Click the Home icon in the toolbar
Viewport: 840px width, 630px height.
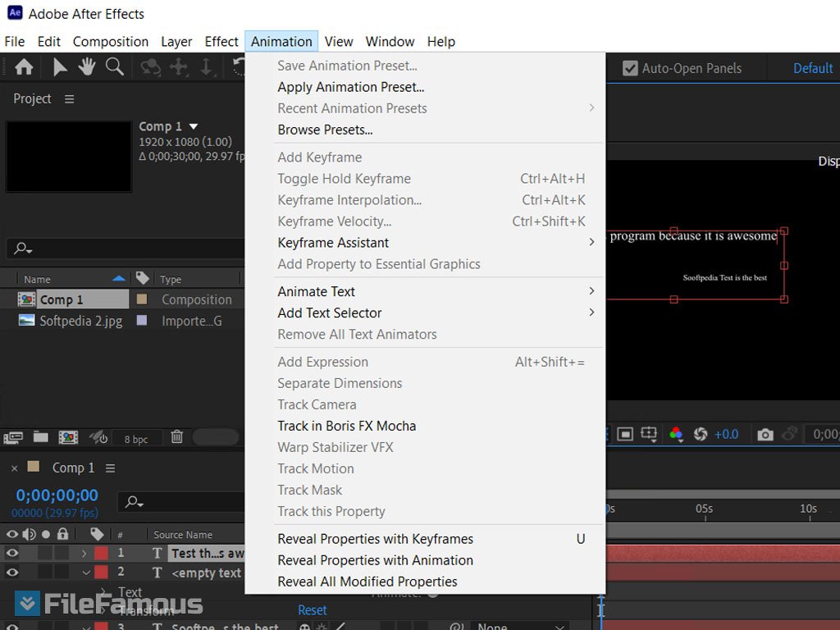tap(24, 67)
